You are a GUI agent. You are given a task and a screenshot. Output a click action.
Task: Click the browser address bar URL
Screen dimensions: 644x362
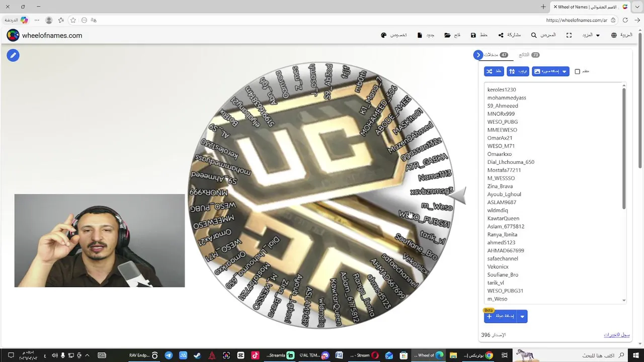tap(577, 20)
